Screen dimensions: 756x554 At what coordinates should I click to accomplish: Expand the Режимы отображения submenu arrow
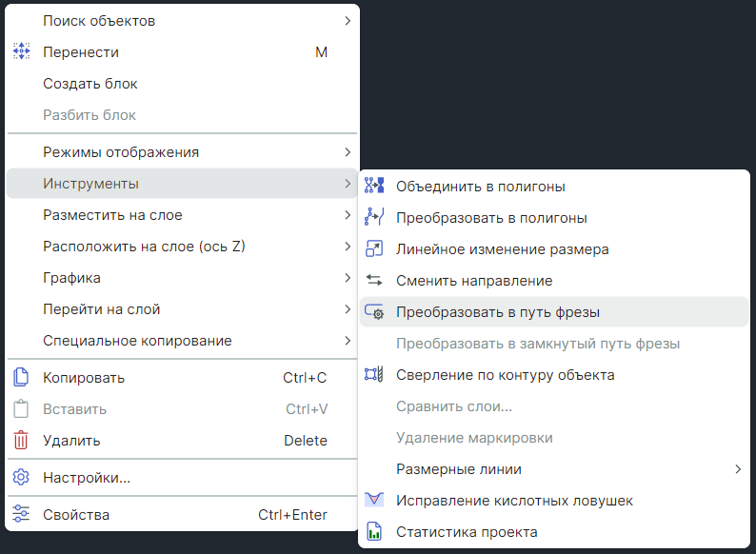pyautogui.click(x=348, y=152)
